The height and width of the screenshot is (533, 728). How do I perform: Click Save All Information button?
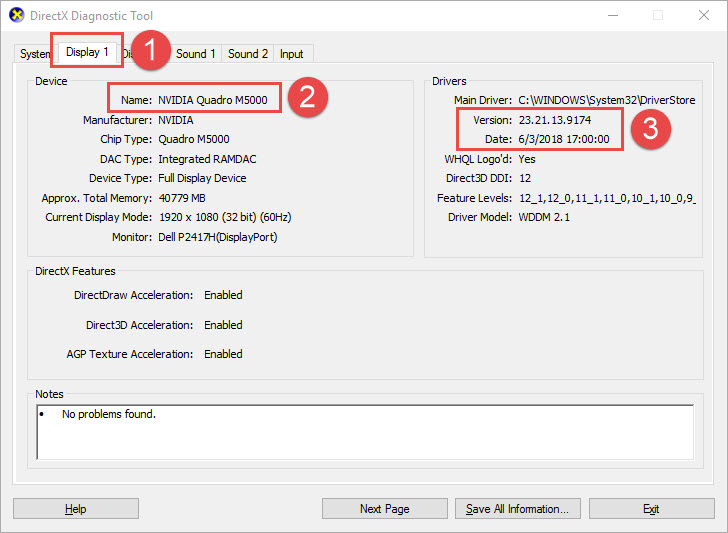pos(518,509)
